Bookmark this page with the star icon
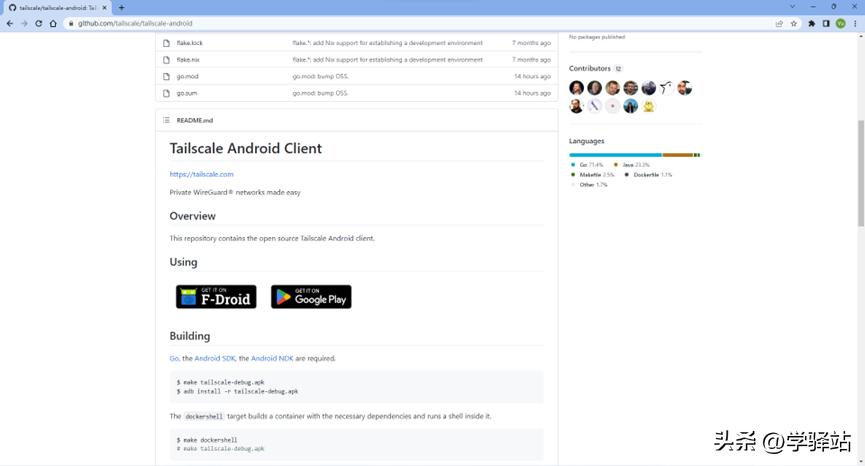The height and width of the screenshot is (466, 865). tap(794, 24)
